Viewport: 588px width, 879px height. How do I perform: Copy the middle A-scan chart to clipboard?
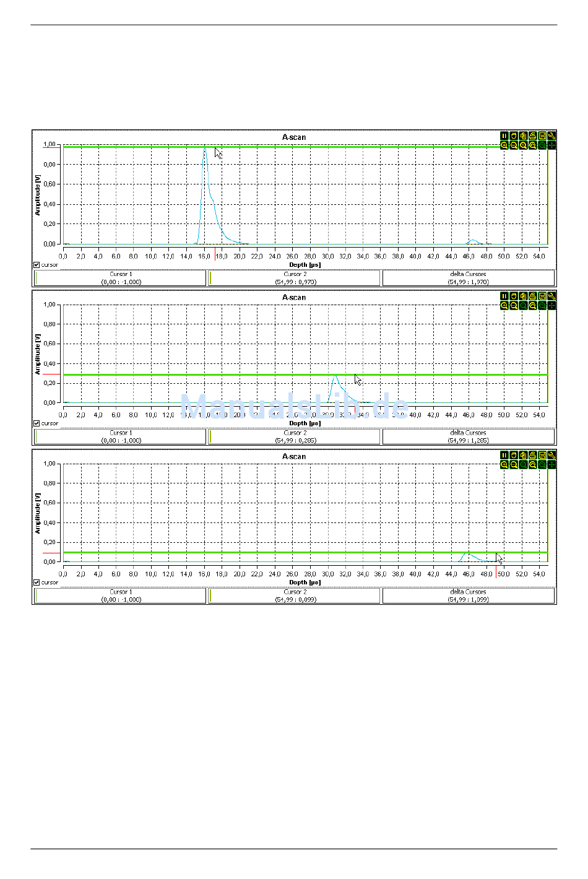point(523,296)
